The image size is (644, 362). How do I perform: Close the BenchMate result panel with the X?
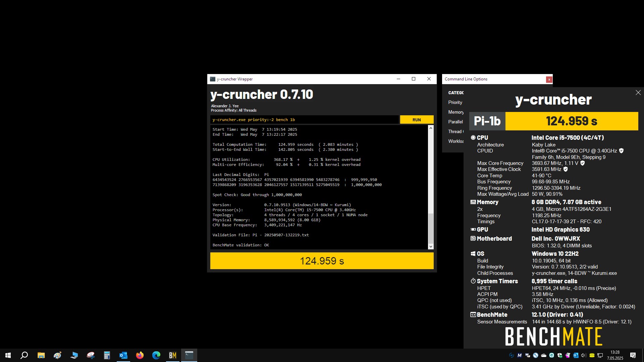click(x=638, y=93)
